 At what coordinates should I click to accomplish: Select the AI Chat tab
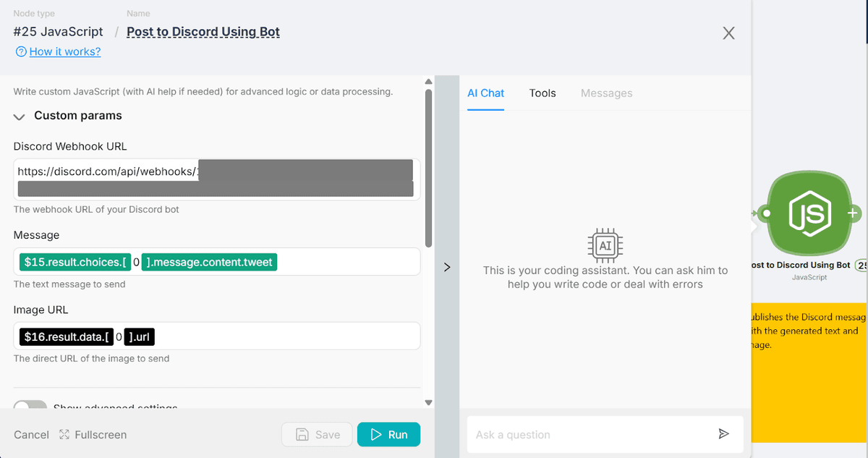coord(485,93)
